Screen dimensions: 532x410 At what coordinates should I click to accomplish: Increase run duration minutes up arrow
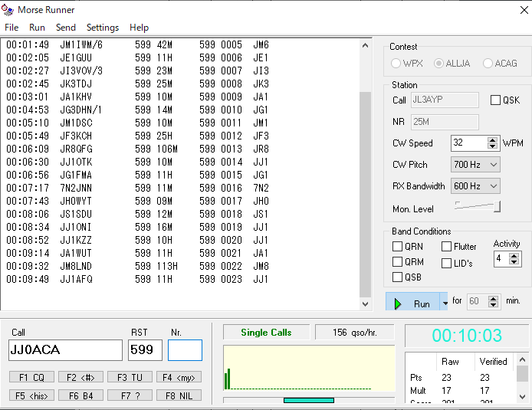(x=494, y=298)
